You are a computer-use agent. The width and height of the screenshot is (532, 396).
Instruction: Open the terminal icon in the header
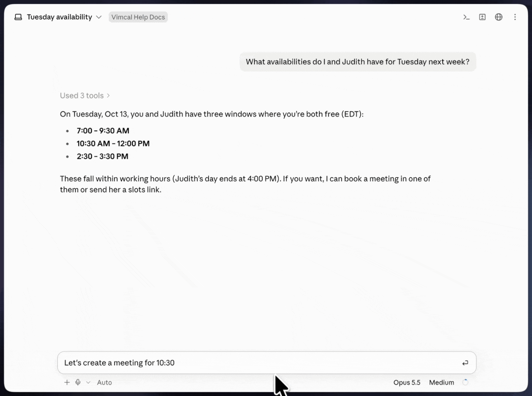point(466,17)
